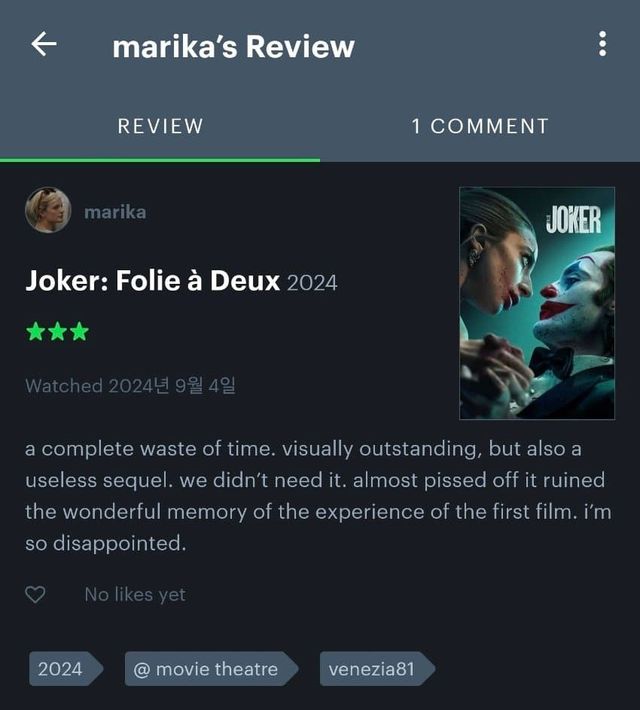Go back using the arrow icon
The width and height of the screenshot is (640, 710).
point(44,44)
